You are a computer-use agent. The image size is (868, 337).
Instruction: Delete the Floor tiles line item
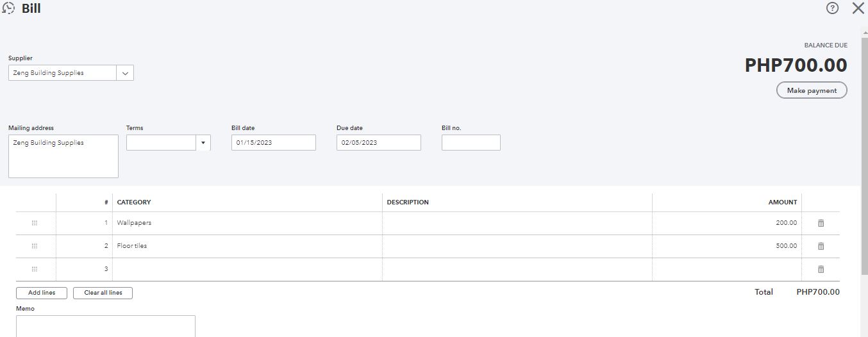pyautogui.click(x=821, y=246)
